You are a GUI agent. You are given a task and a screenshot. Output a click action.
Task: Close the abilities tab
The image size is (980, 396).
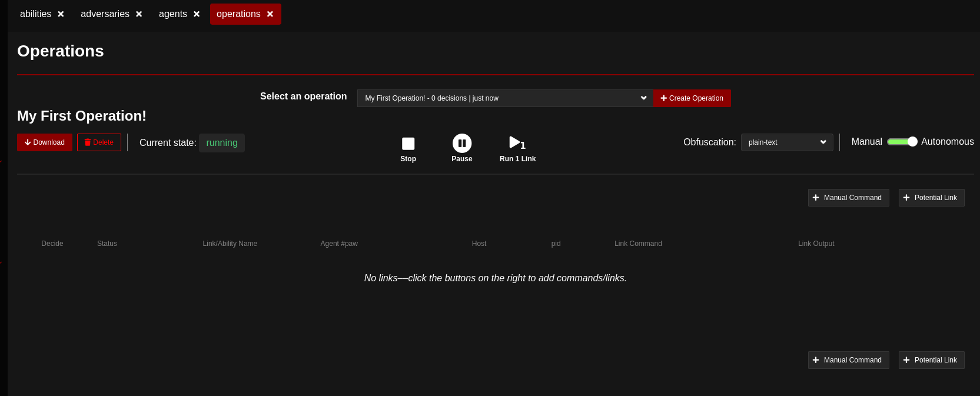(61, 14)
